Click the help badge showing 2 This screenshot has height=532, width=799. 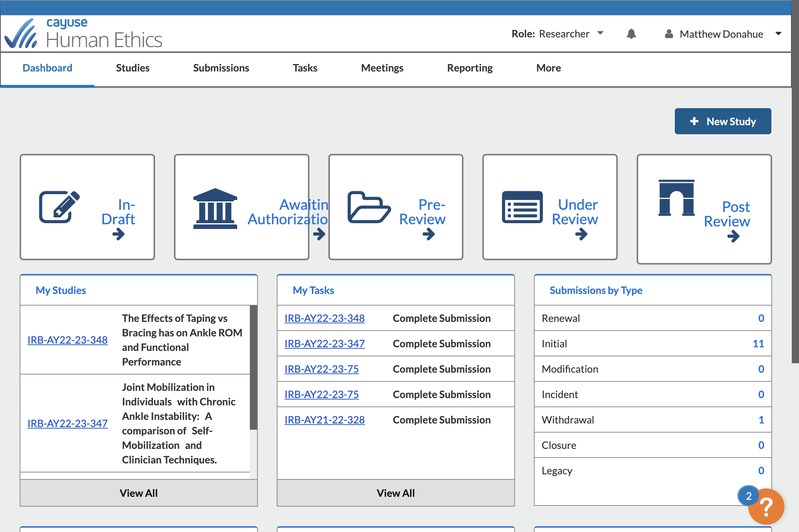[749, 496]
